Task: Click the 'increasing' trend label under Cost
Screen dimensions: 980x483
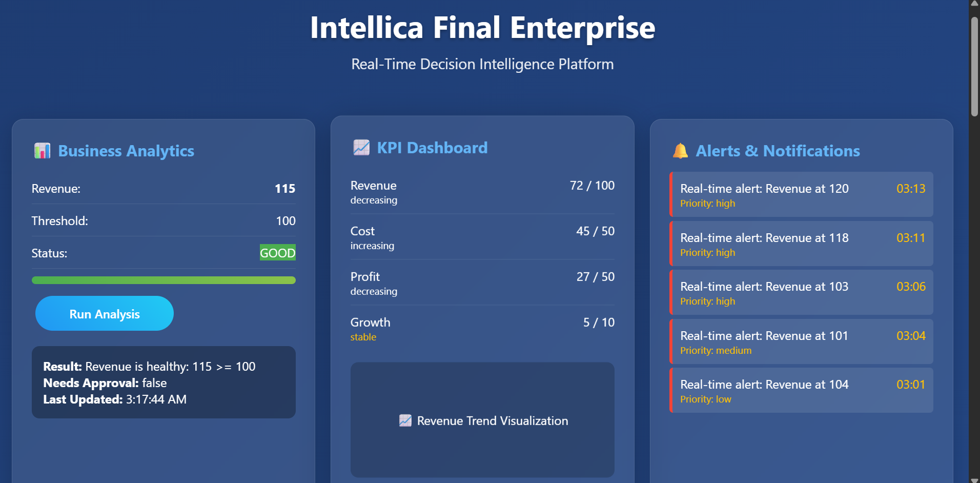Action: click(372, 246)
